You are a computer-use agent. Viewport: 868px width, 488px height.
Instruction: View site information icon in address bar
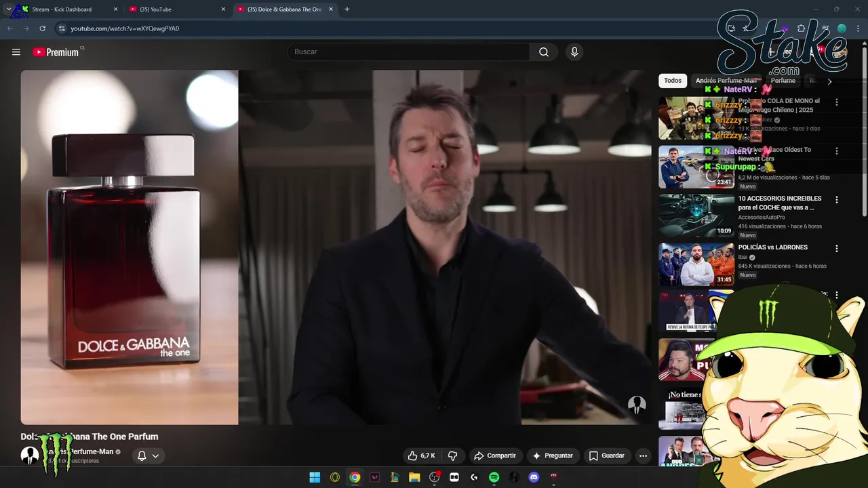coord(61,28)
